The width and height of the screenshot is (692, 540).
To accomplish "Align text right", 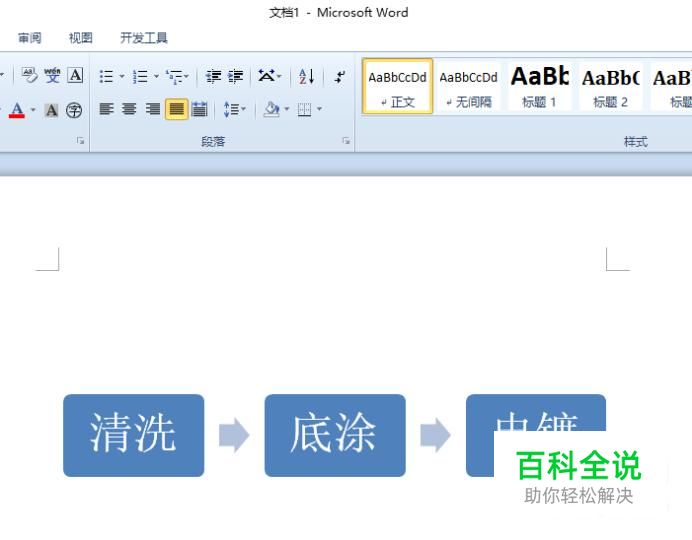I will 153,109.
